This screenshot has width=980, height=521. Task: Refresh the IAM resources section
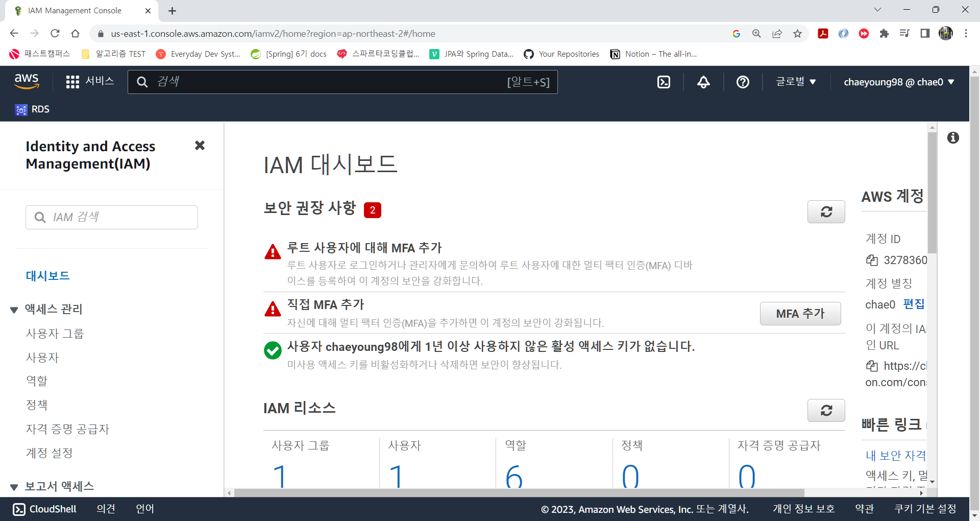tap(826, 410)
